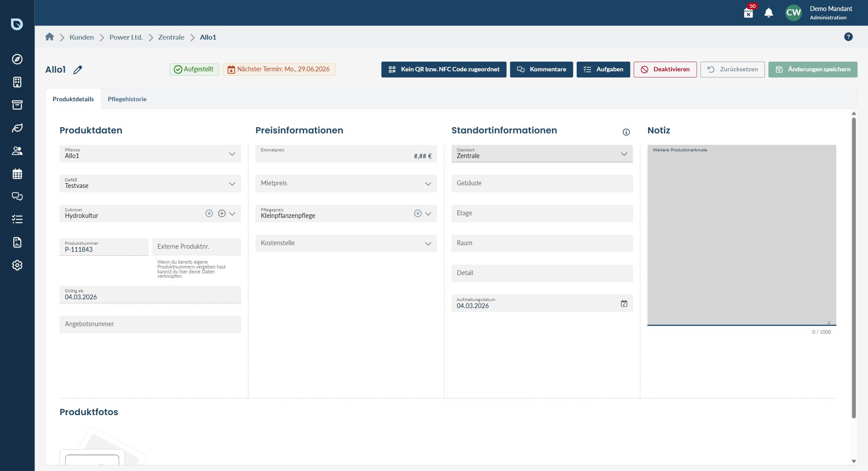Focus the Angebotsnummer field
The height and width of the screenshot is (471, 868).
(150, 324)
